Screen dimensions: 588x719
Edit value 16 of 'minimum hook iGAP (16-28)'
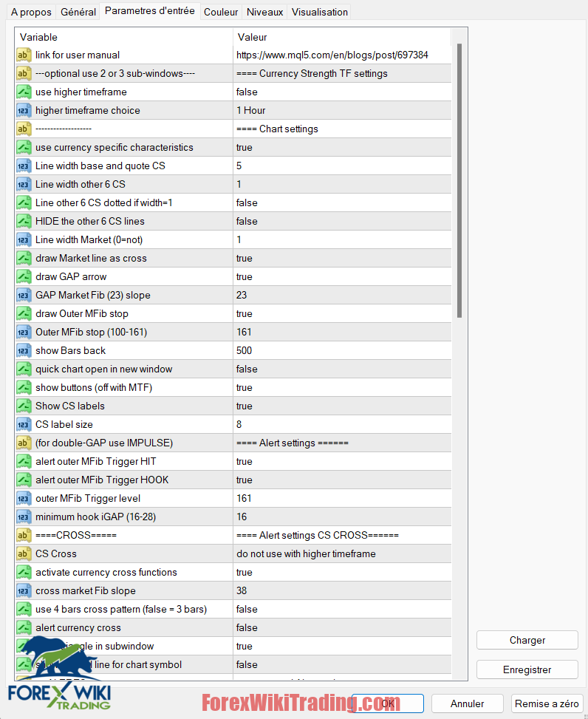[342, 517]
